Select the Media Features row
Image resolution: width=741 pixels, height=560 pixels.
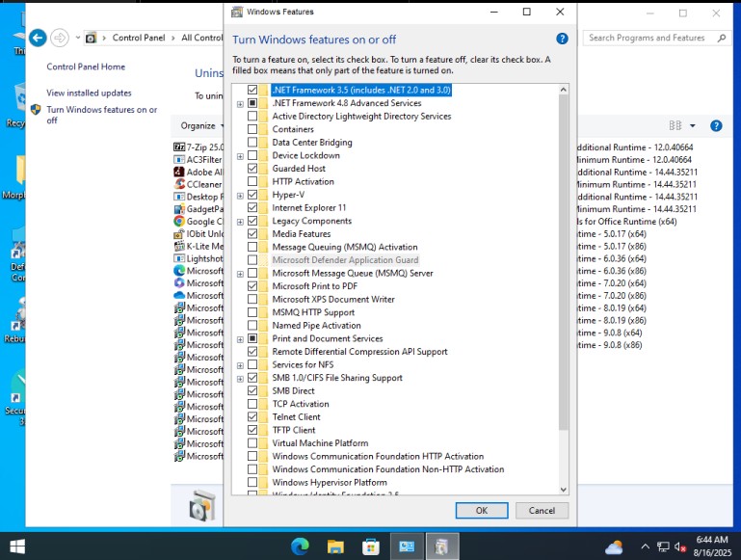pos(301,234)
